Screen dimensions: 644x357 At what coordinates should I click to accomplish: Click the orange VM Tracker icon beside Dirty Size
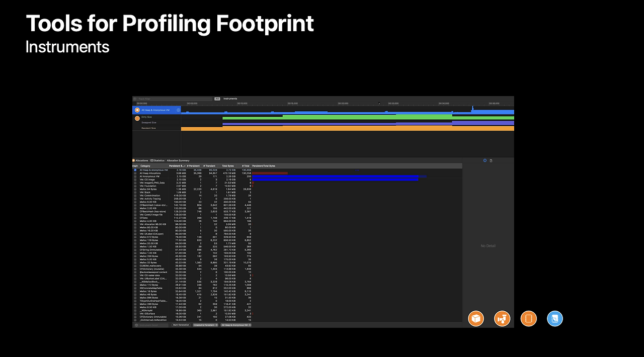137,118
